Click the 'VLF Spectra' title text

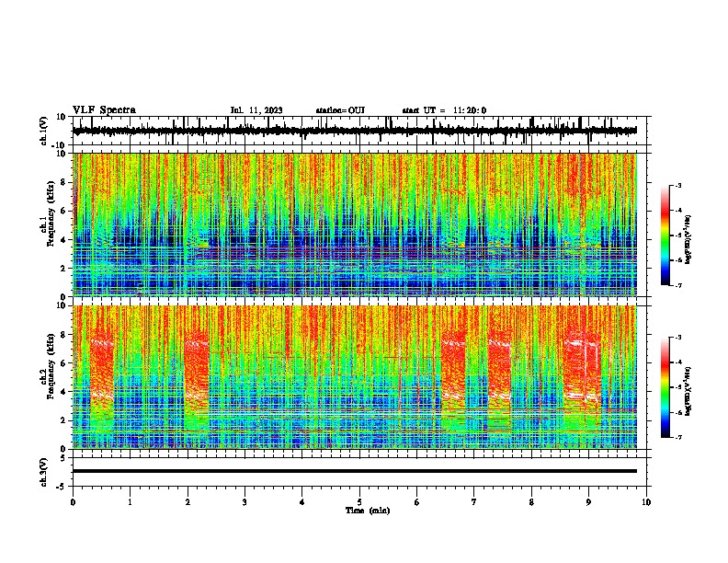pos(104,110)
